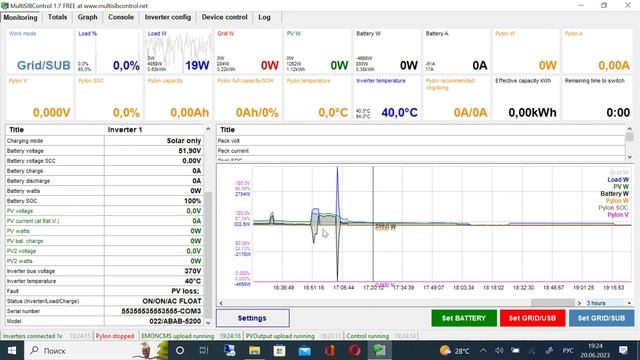Click the Settings button
Image resolution: width=640 pixels, height=360 pixels.
(253, 318)
